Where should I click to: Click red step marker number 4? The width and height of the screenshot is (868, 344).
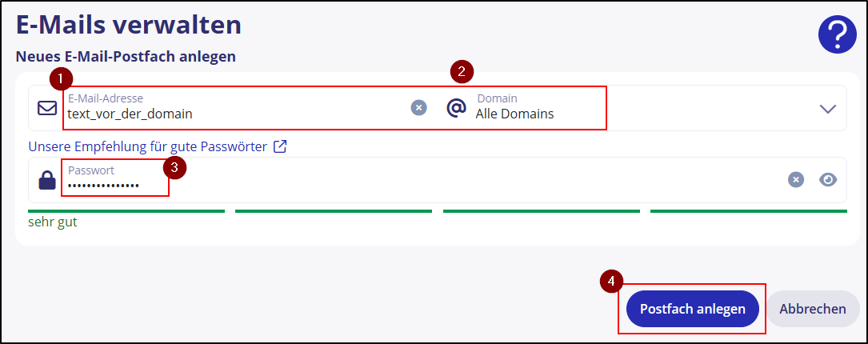[x=611, y=281]
